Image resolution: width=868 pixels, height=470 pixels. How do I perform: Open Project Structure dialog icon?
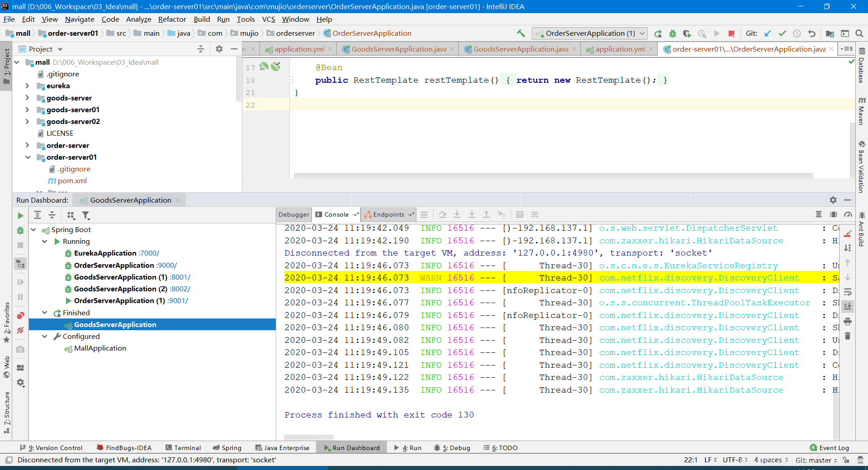pos(830,33)
